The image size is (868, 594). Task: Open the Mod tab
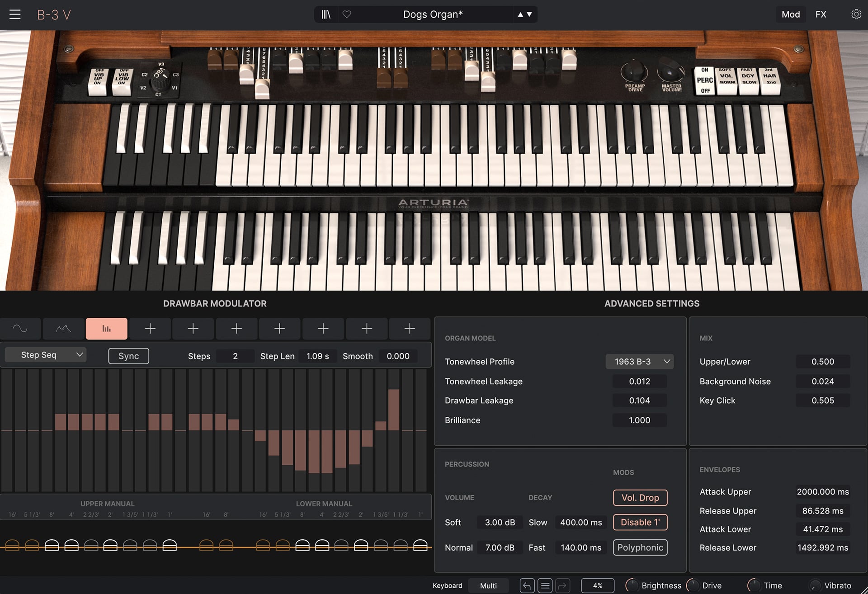click(790, 14)
